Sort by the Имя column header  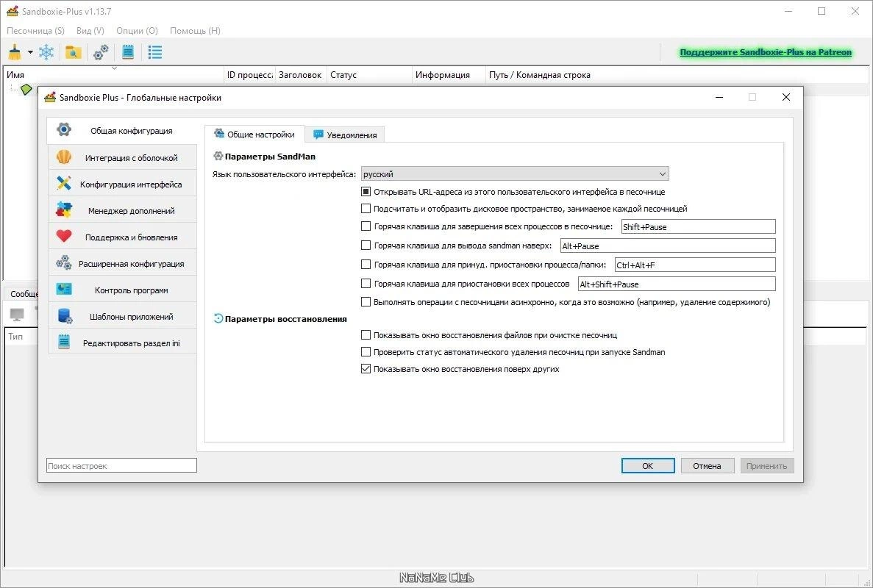point(113,74)
